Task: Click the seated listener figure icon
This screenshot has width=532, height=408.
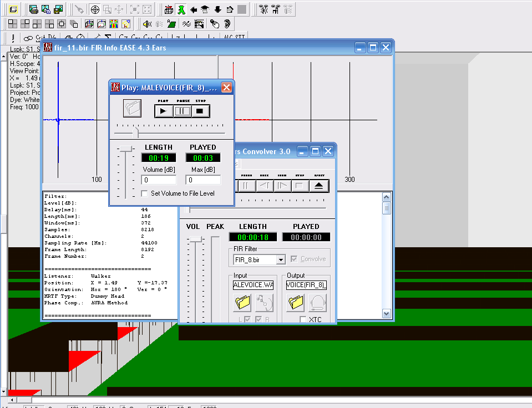Action: pos(276,9)
